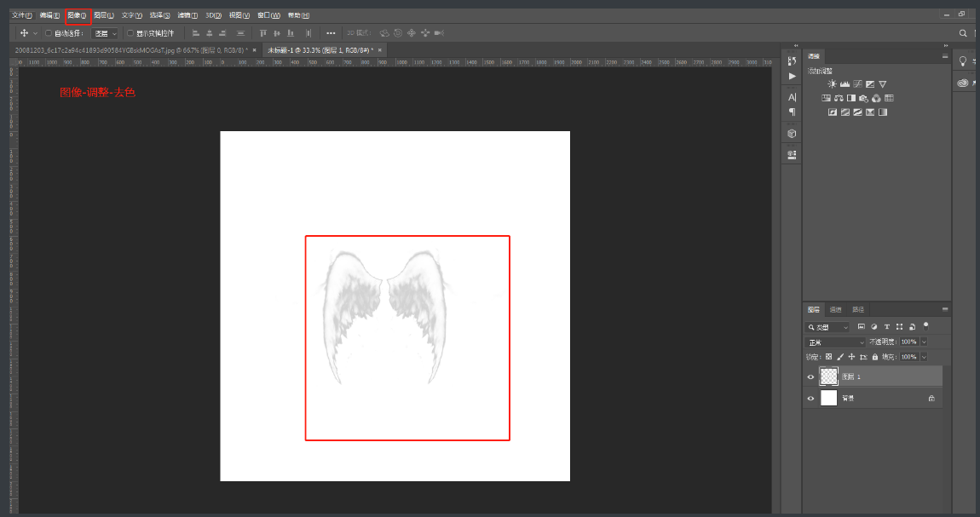The width and height of the screenshot is (980, 517).
Task: Align left edges in options bar
Action: 196,33
